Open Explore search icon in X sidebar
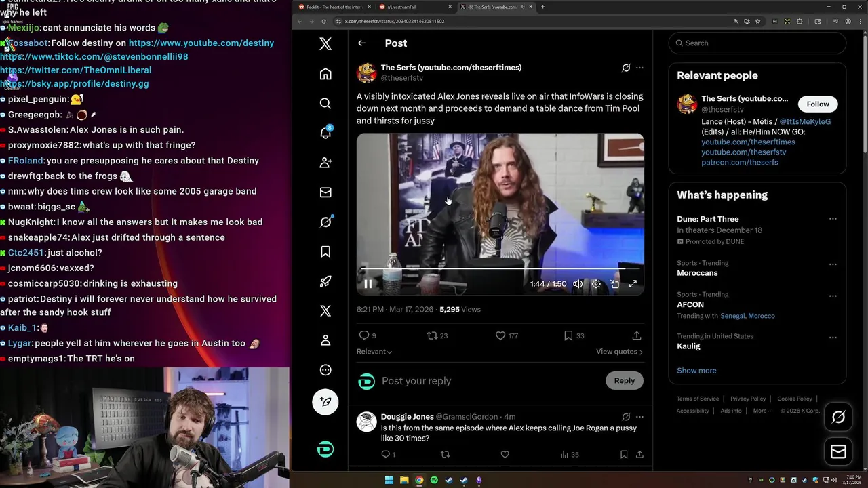This screenshot has width=868, height=488. (x=325, y=103)
